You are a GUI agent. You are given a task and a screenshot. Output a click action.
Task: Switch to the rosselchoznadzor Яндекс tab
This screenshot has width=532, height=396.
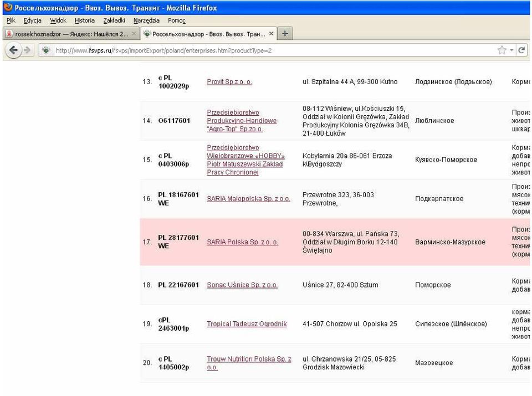[x=71, y=34]
